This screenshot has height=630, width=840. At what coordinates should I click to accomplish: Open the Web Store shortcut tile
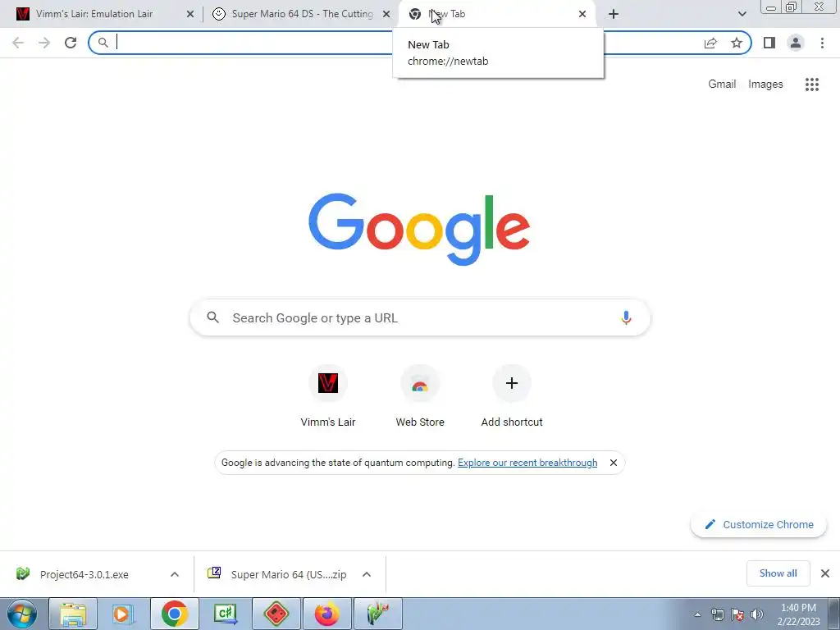point(420,396)
